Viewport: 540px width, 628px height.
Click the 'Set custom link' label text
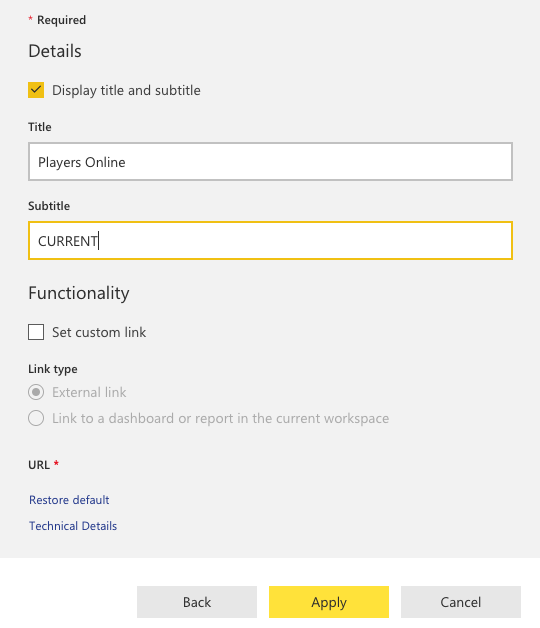click(x=99, y=332)
